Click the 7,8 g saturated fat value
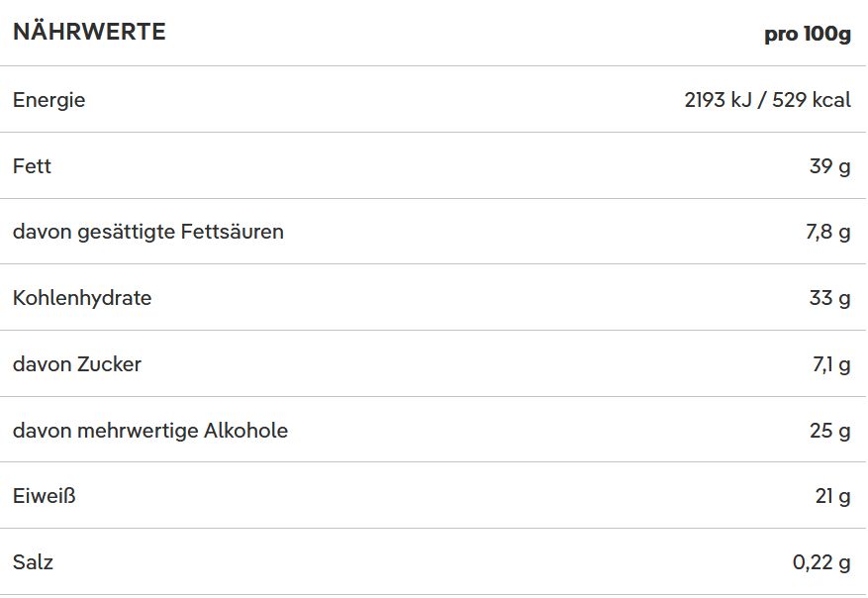This screenshot has width=868, height=598. 827,232
